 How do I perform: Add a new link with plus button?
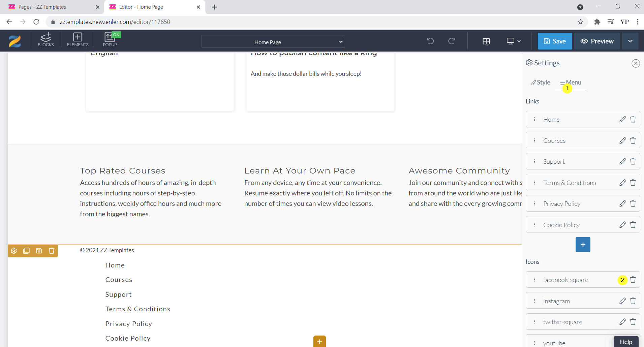[583, 245]
